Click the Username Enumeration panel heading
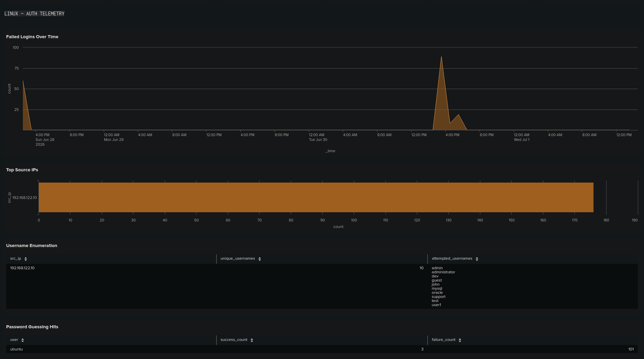 coord(32,246)
